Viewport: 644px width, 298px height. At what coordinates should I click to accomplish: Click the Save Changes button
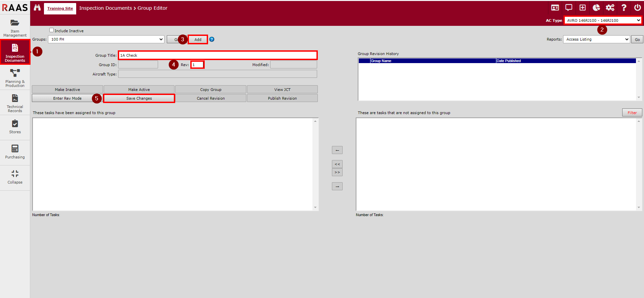(x=139, y=98)
